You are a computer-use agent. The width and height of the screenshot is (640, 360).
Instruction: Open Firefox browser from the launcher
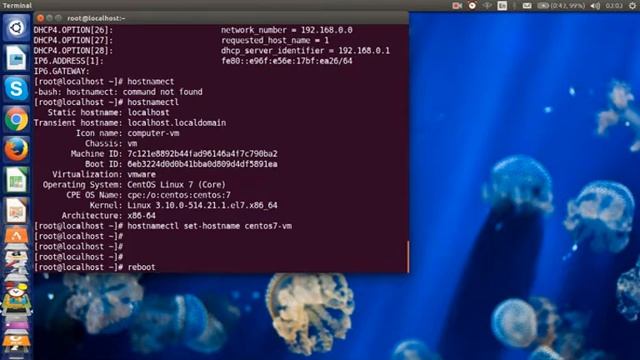tap(16, 149)
